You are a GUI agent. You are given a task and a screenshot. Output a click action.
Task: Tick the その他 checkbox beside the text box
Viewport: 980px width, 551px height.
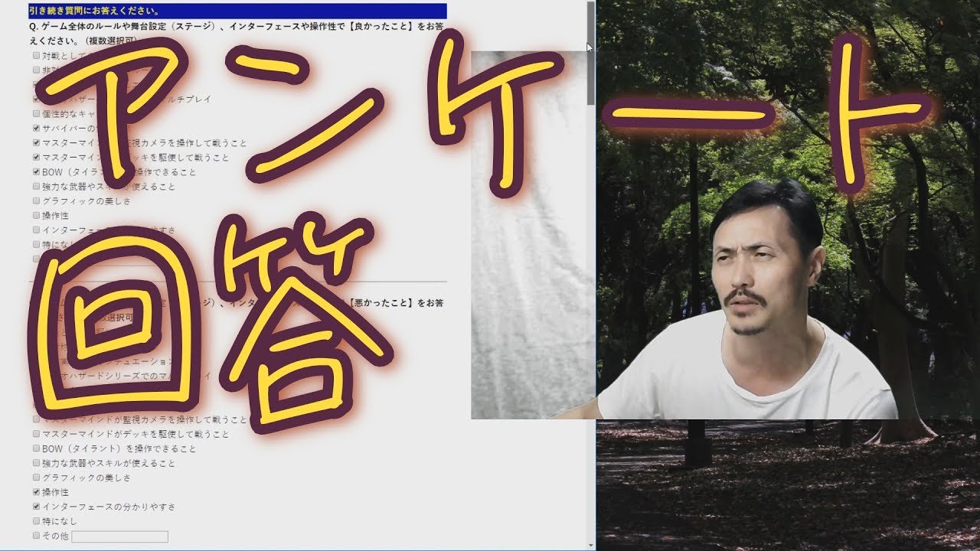coord(36,536)
